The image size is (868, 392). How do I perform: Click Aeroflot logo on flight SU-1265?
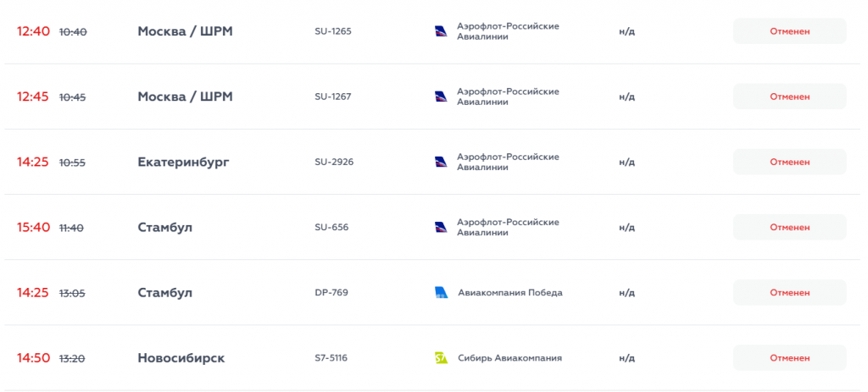click(440, 31)
